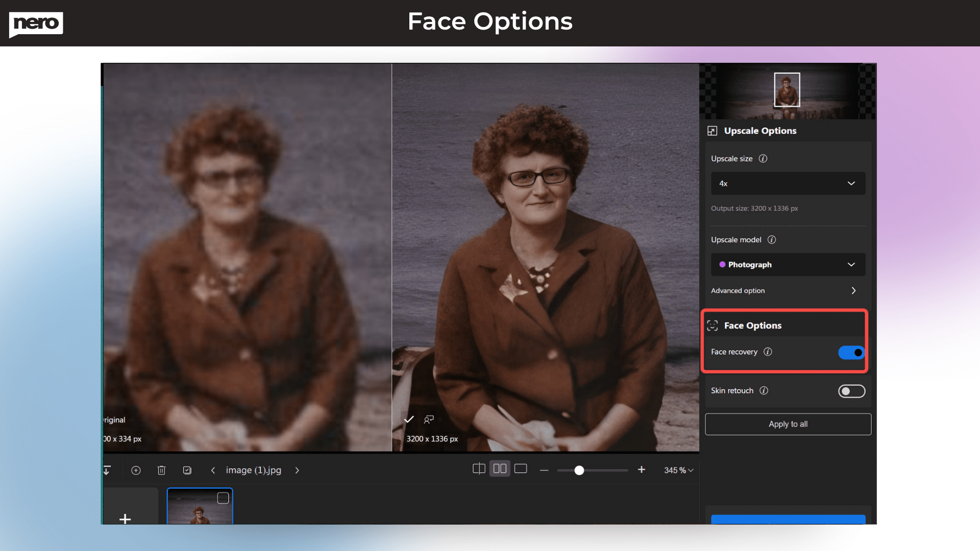This screenshot has width=980, height=551.
Task: Go to previous image with left arrow
Action: 213,470
